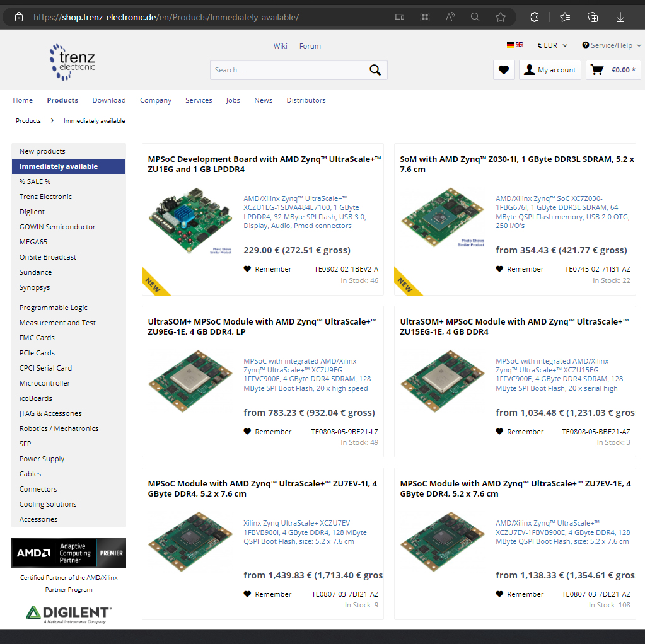
Task: Click the zoom out magnifier icon
Action: [x=475, y=17]
